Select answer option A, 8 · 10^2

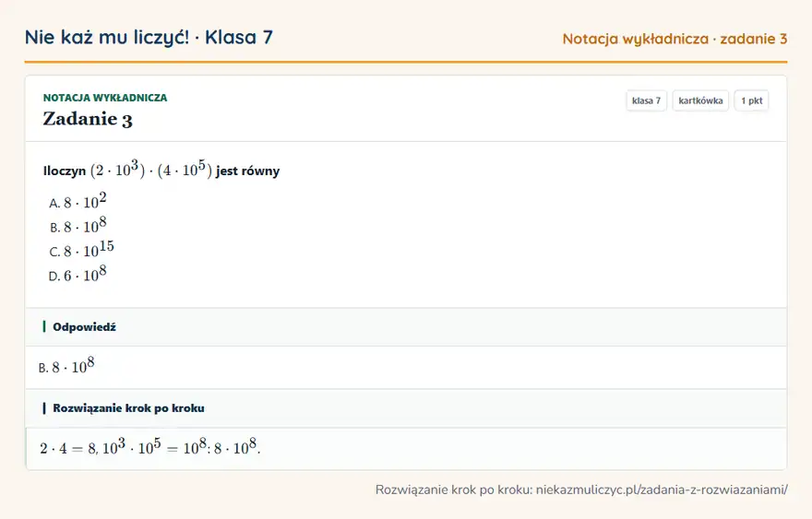[78, 201]
